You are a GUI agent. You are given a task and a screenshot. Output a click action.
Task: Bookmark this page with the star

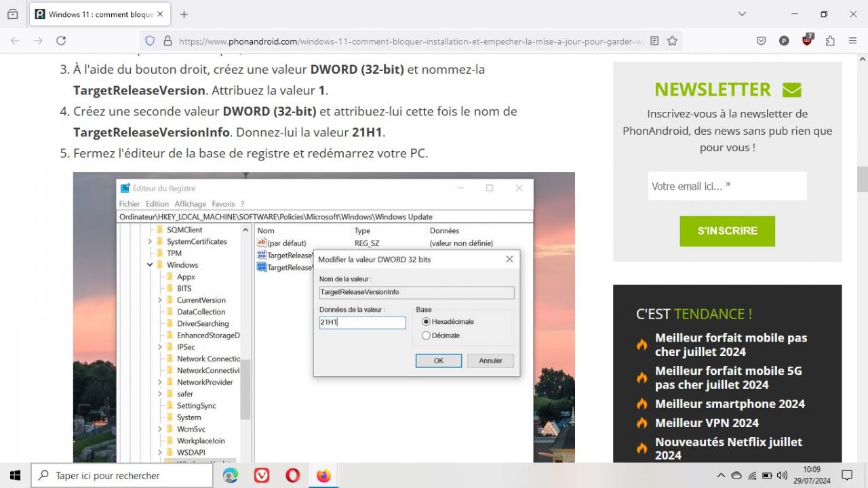pyautogui.click(x=672, y=41)
